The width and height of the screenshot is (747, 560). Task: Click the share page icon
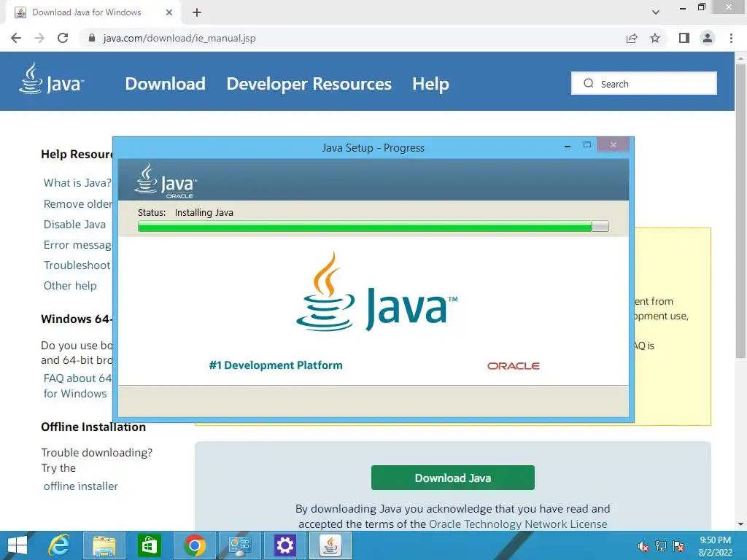pos(632,38)
